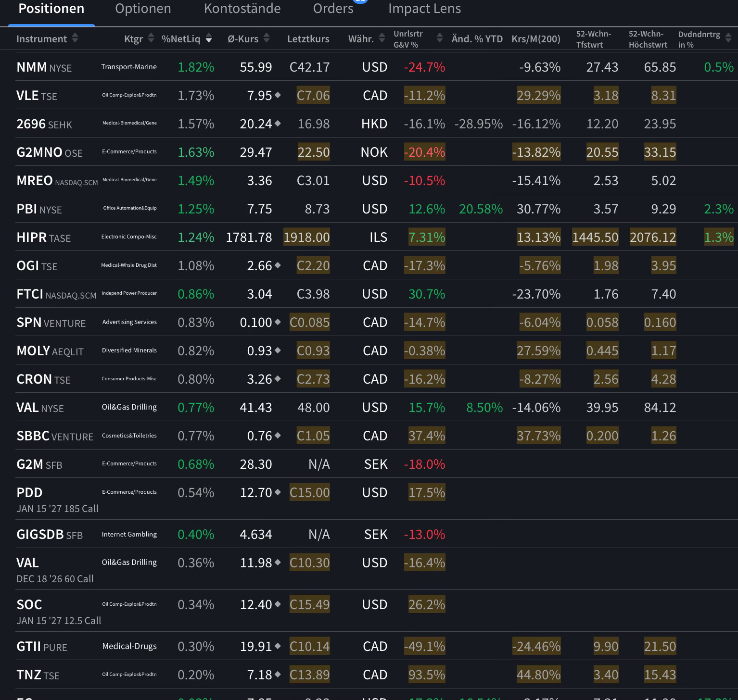
Task: Click VAL 52-week high 84.12
Action: [660, 407]
